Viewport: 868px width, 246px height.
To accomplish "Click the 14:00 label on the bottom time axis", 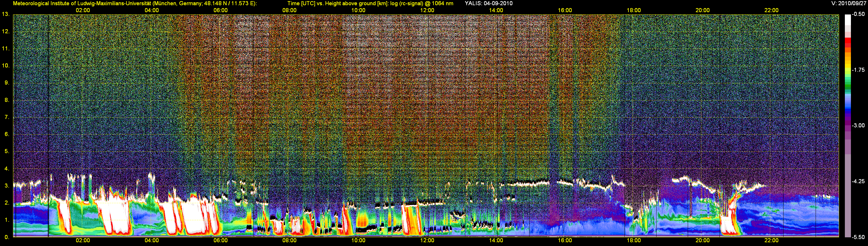I will [x=496, y=241].
